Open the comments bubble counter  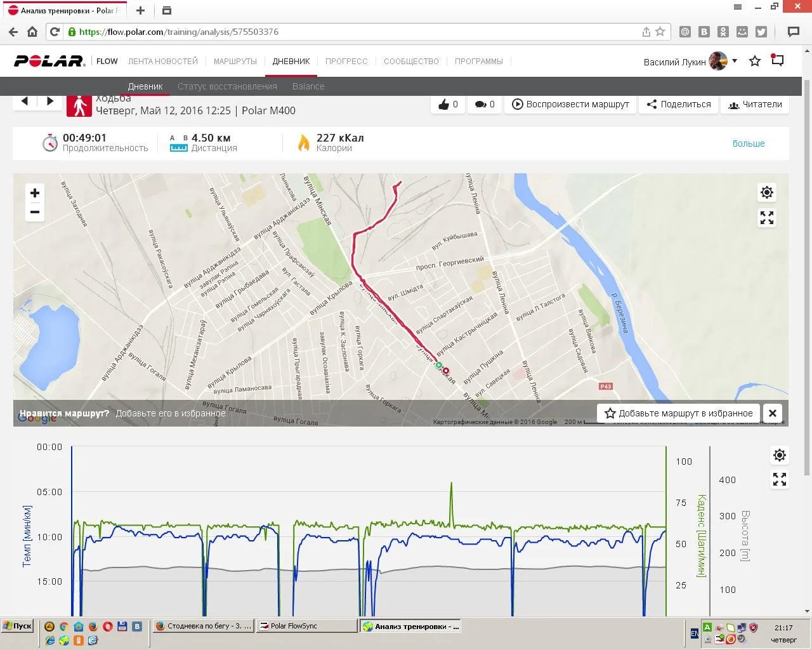coord(485,104)
